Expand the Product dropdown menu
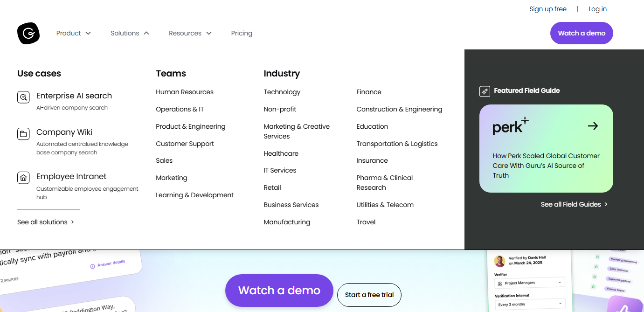 (x=74, y=33)
